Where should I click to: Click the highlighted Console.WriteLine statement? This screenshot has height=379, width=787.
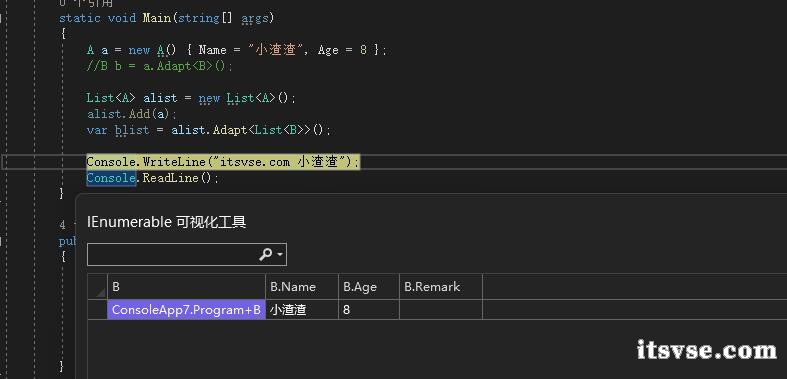223,162
